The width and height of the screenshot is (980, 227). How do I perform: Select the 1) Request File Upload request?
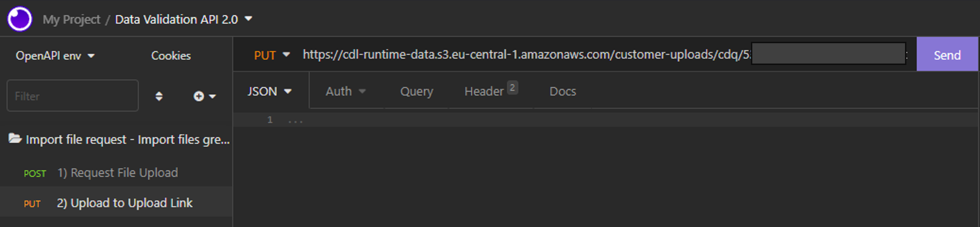click(x=116, y=173)
